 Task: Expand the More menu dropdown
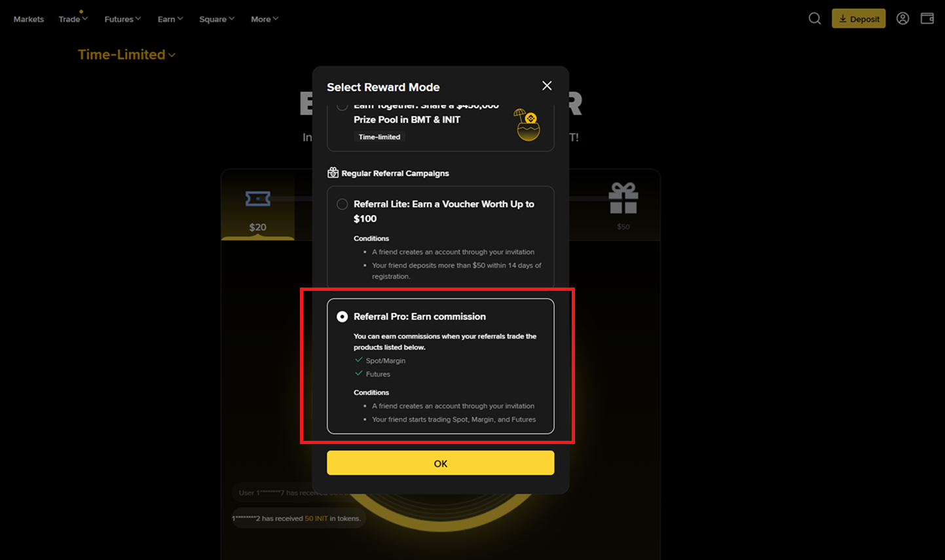tap(265, 19)
